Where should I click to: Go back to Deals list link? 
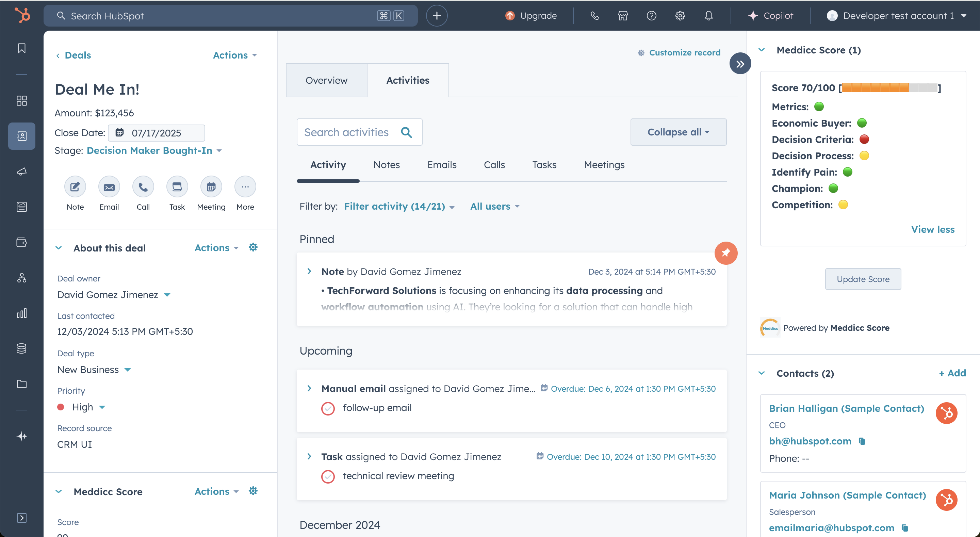73,55
